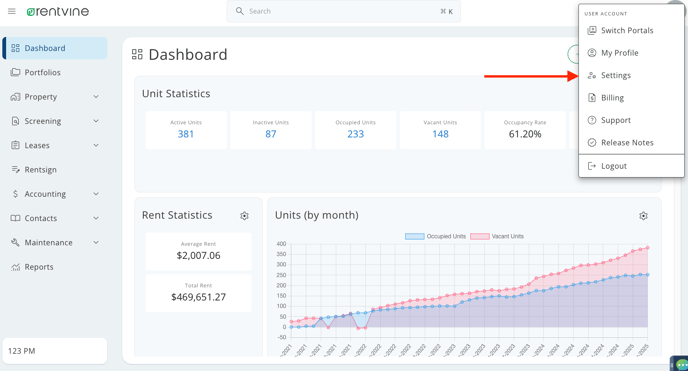Click the Occupancy Rate 61.20% value
Screen dimensions: 688x371
[525, 134]
